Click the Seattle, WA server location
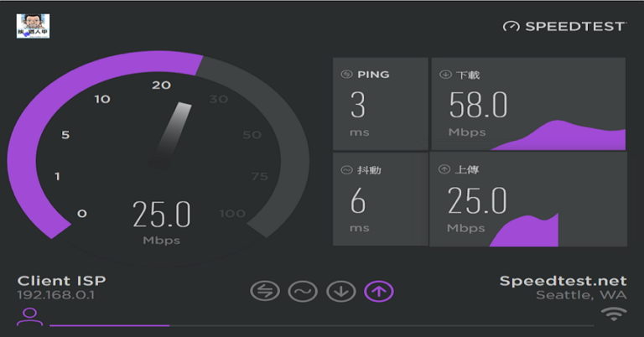 coord(581,296)
